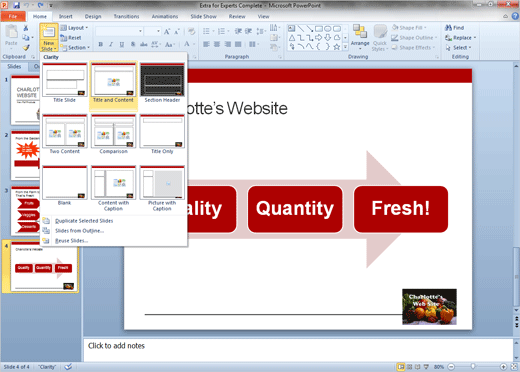This screenshot has height=372, width=520.
Task: Click the Find binoculars icon
Action: [x=448, y=28]
